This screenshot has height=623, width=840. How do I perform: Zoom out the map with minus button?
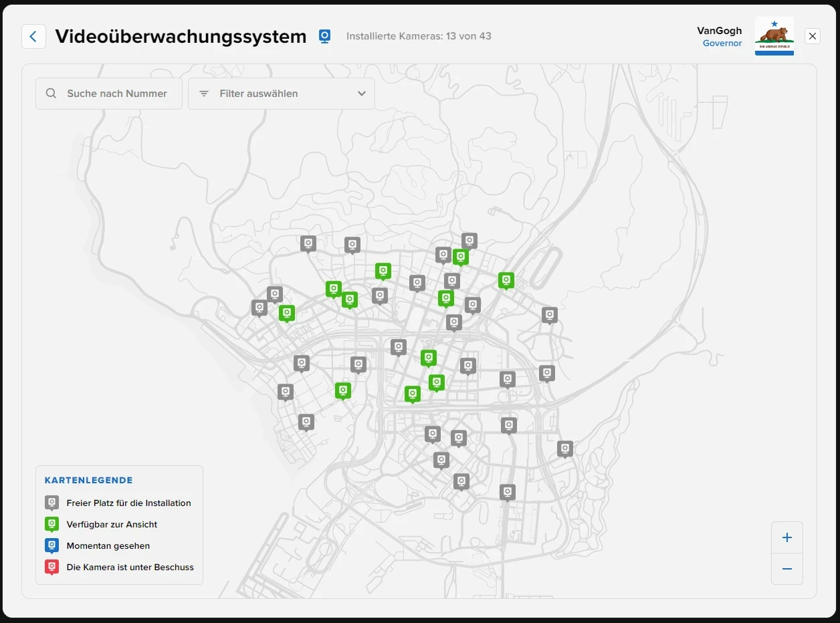point(786,569)
